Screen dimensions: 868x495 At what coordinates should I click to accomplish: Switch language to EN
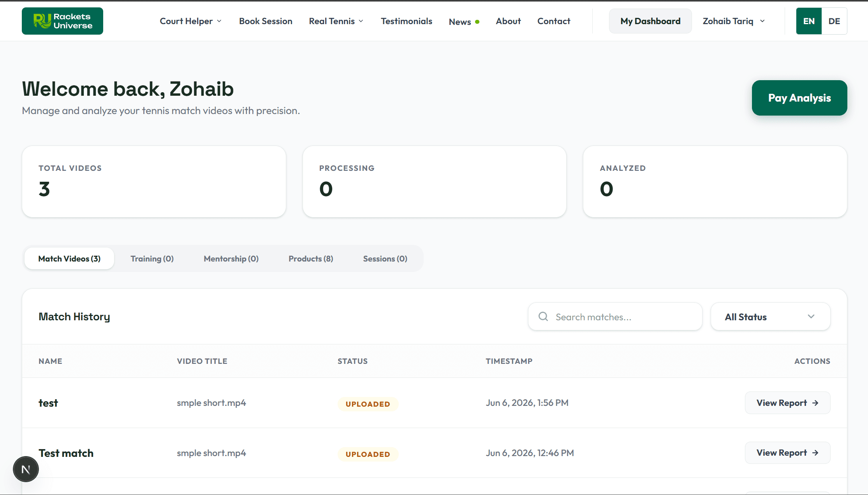click(809, 21)
